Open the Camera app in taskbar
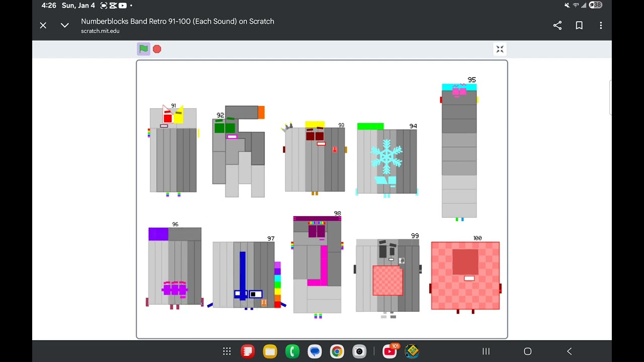Screen dimensions: 644x362 (x=359, y=351)
